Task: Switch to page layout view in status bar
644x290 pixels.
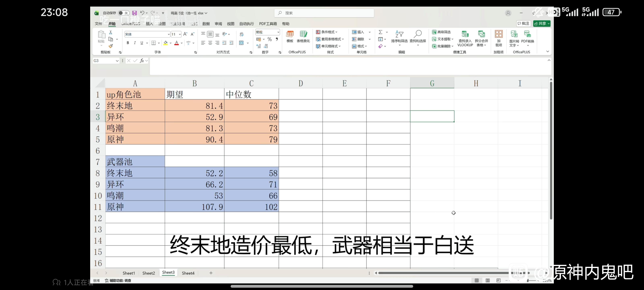Action: 487,281
